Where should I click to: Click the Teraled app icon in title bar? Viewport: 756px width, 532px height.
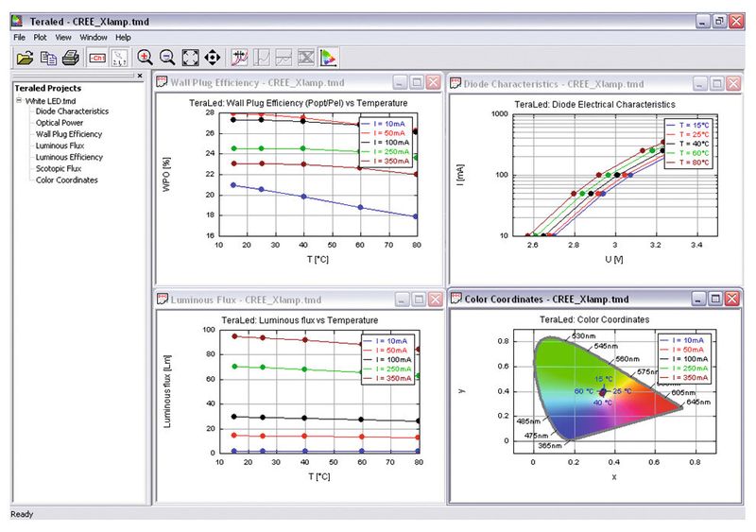click(17, 21)
